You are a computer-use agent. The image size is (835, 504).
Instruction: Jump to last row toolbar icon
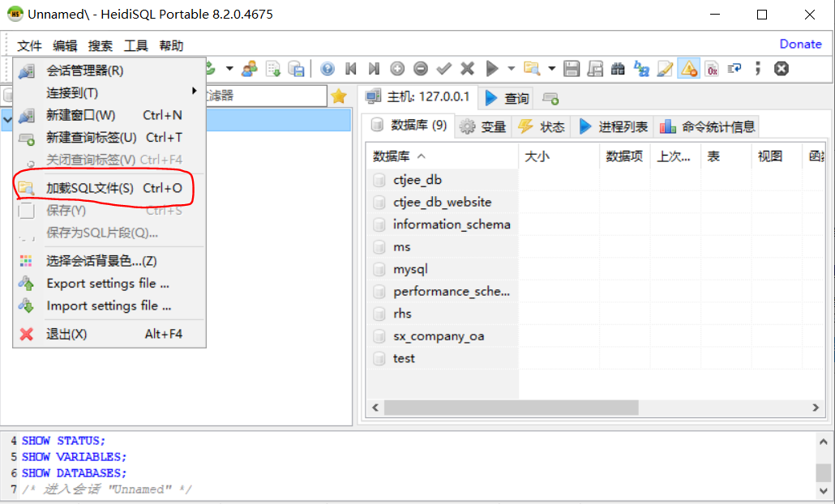coord(374,69)
